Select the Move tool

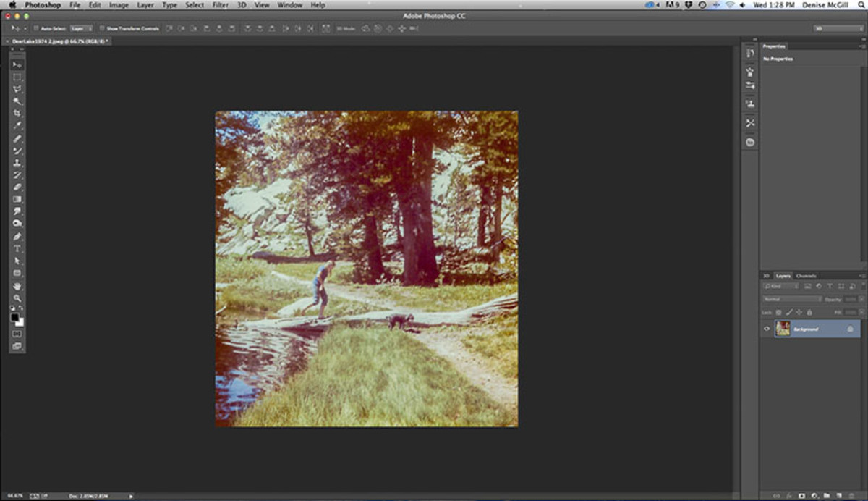(16, 64)
